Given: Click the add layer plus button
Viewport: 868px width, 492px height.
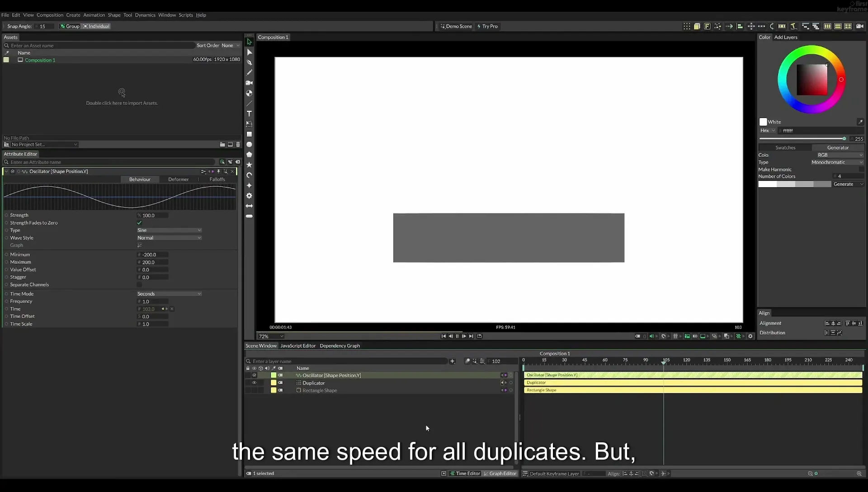Looking at the screenshot, I should [452, 361].
